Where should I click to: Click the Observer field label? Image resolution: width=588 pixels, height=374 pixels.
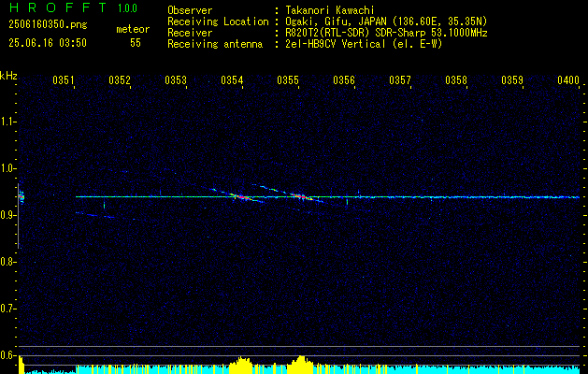click(x=190, y=10)
